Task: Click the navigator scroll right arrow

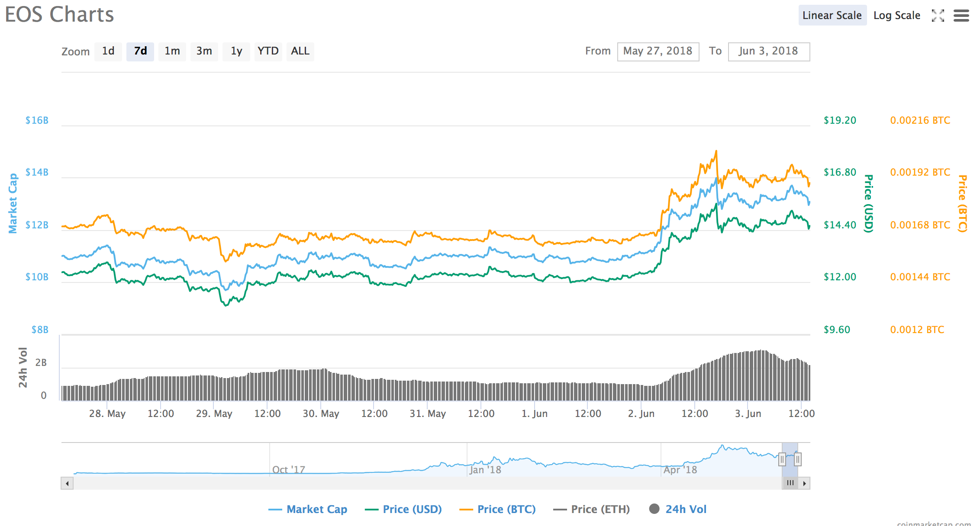Action: [804, 483]
